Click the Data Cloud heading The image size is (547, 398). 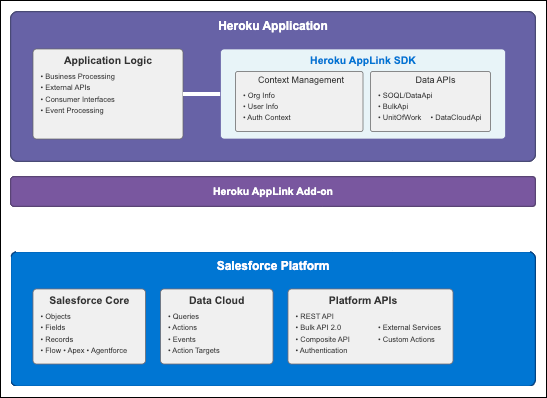pyautogui.click(x=217, y=300)
